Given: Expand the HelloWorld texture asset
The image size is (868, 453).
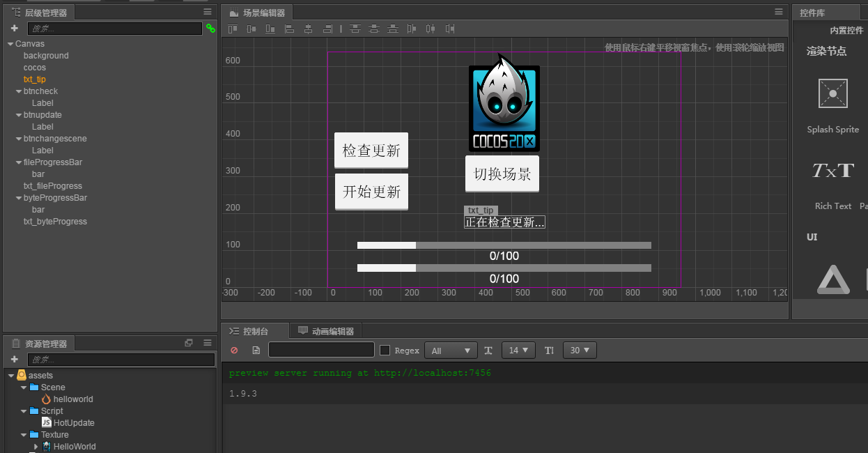Looking at the screenshot, I should (36, 447).
